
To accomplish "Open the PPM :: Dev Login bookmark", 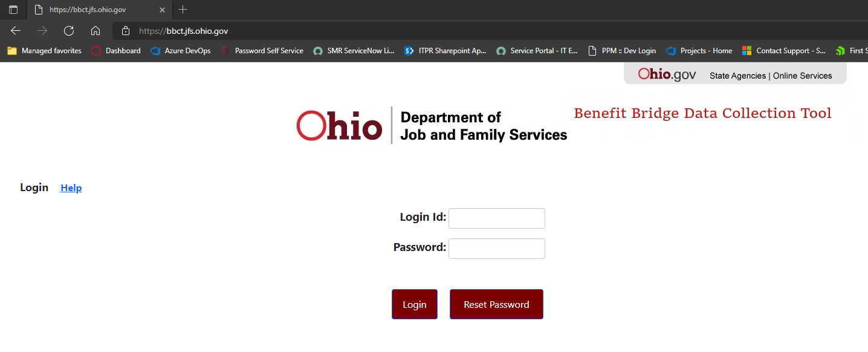I will point(622,51).
